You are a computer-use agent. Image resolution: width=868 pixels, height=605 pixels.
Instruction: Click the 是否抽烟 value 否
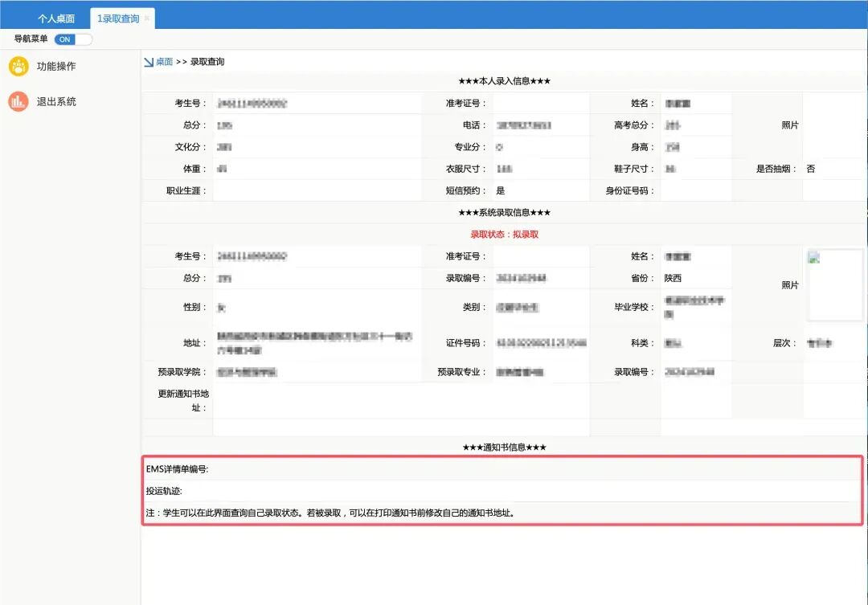tap(810, 169)
